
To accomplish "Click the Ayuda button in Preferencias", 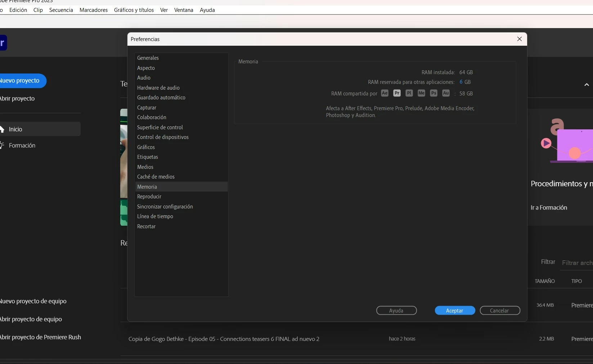I will point(396,311).
